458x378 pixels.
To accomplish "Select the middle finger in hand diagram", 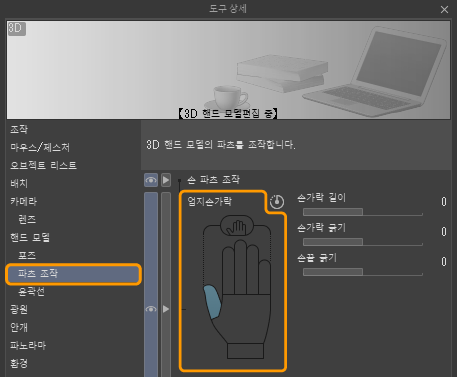I will click(x=240, y=267).
